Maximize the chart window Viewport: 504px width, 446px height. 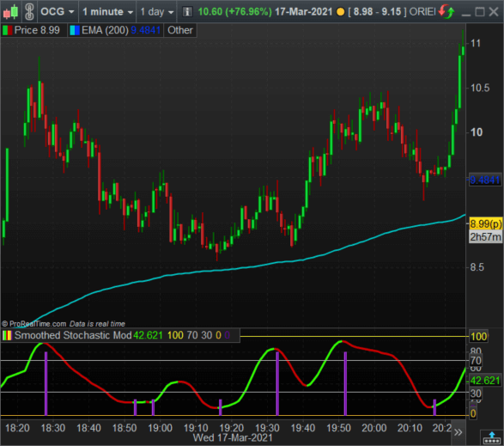tap(480, 12)
